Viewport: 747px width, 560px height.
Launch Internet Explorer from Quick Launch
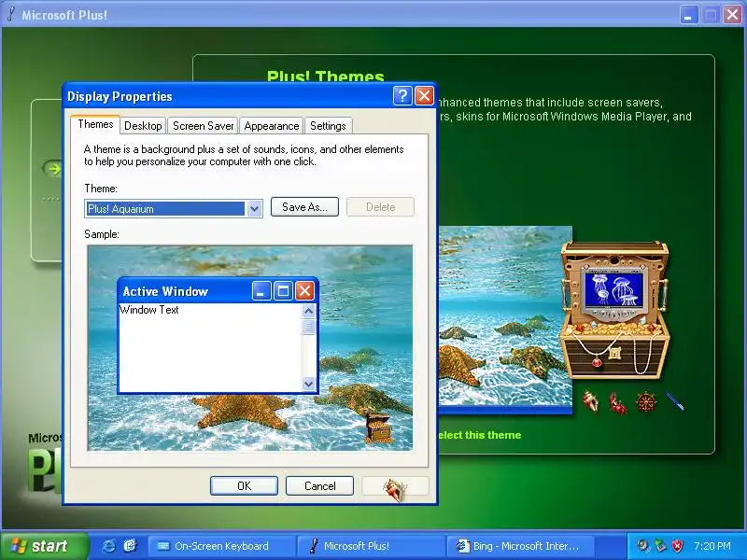[108, 546]
